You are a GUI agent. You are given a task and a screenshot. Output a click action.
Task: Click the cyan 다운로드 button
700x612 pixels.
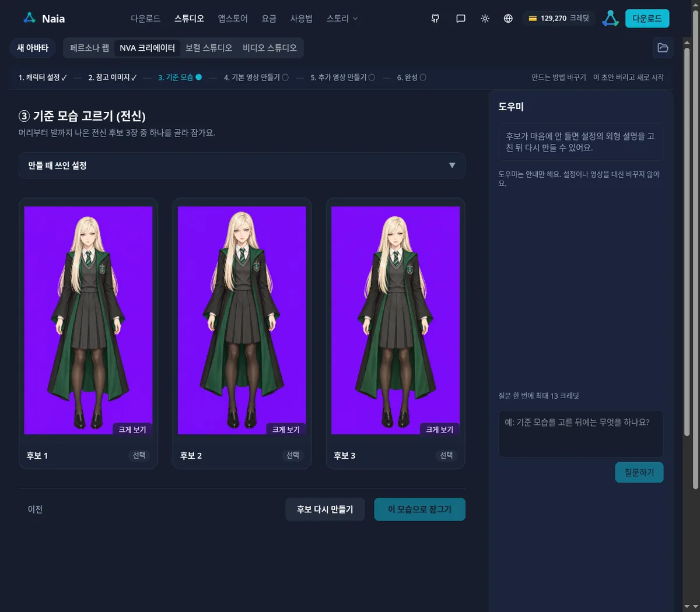[647, 19]
